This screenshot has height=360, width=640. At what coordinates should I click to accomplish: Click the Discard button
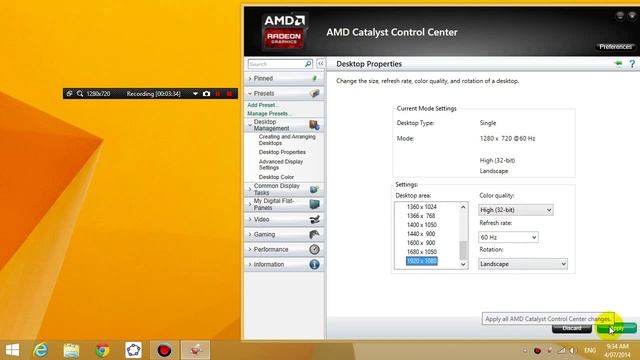pyautogui.click(x=571, y=328)
